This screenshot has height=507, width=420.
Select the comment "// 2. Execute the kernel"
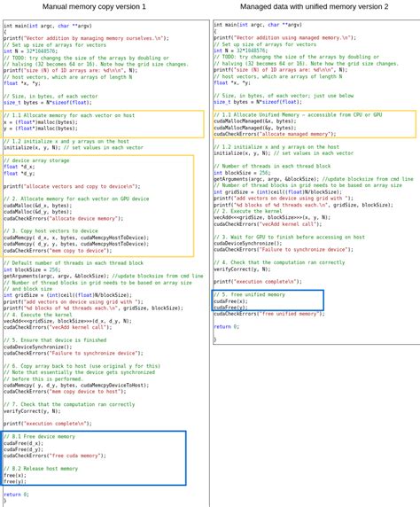tap(248, 211)
